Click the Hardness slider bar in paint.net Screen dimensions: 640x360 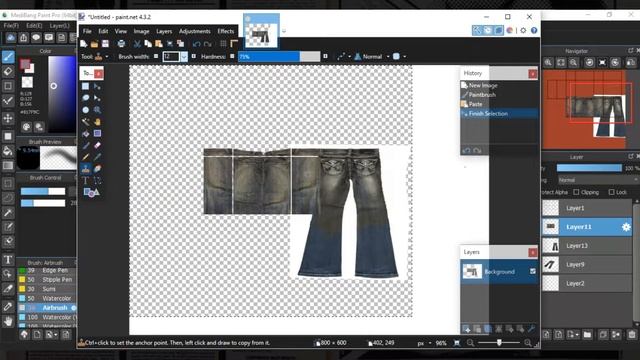click(x=279, y=57)
